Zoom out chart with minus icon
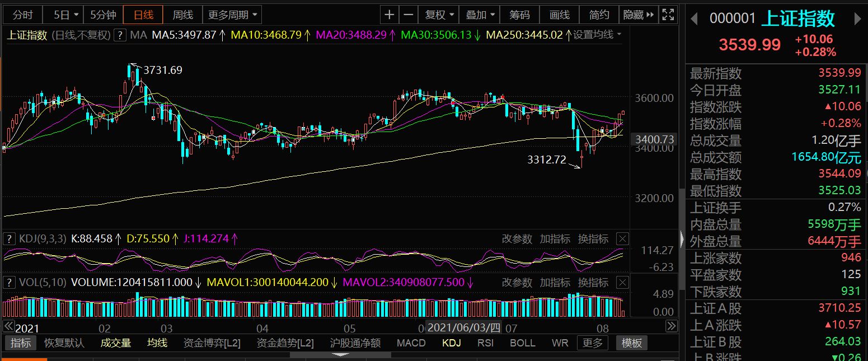This screenshot has width=868, height=361. [x=409, y=15]
